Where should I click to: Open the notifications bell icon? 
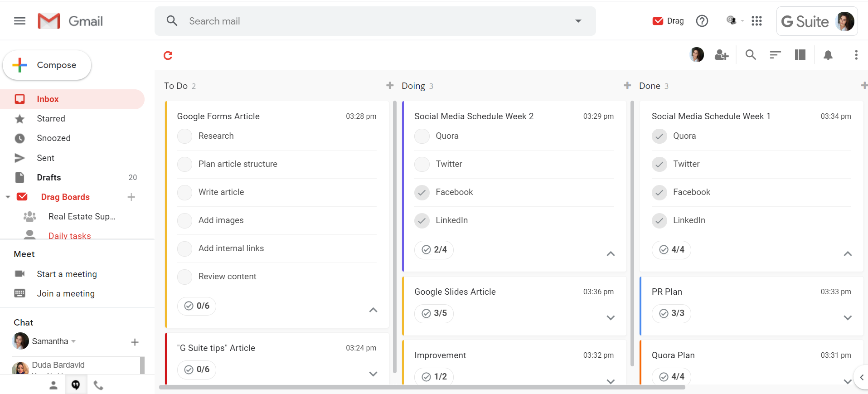(828, 55)
